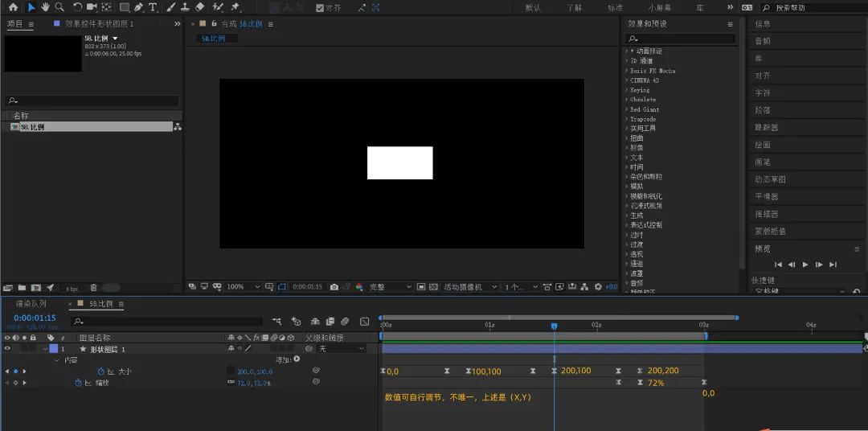Viewport: 868px width, 431px height.
Task: Switch to the 小屏幕 workspace
Action: (x=660, y=8)
